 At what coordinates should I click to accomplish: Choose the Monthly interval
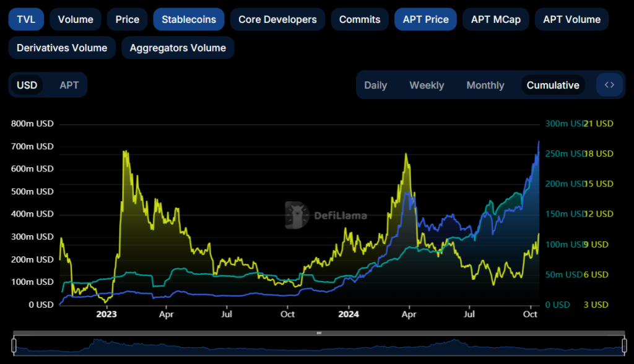pyautogui.click(x=485, y=85)
